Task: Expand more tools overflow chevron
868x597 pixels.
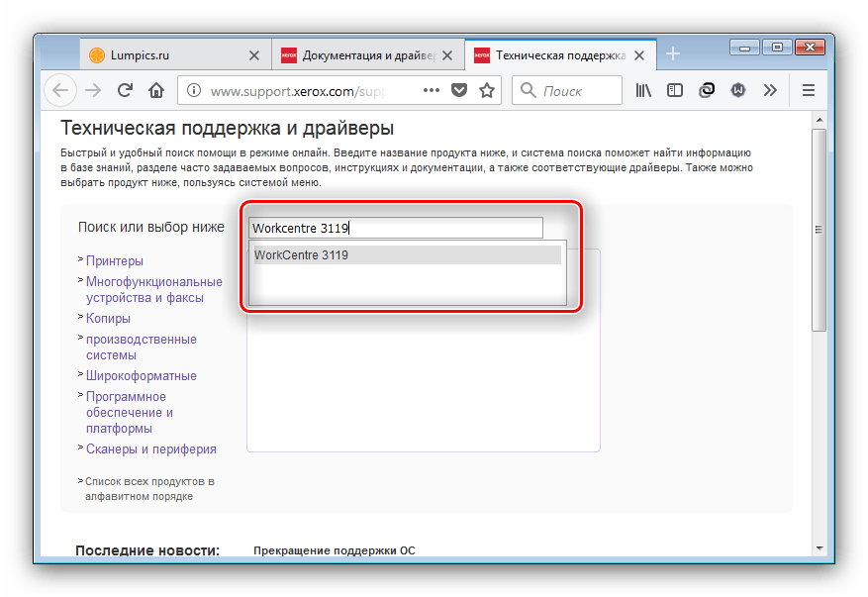Action: (x=769, y=90)
